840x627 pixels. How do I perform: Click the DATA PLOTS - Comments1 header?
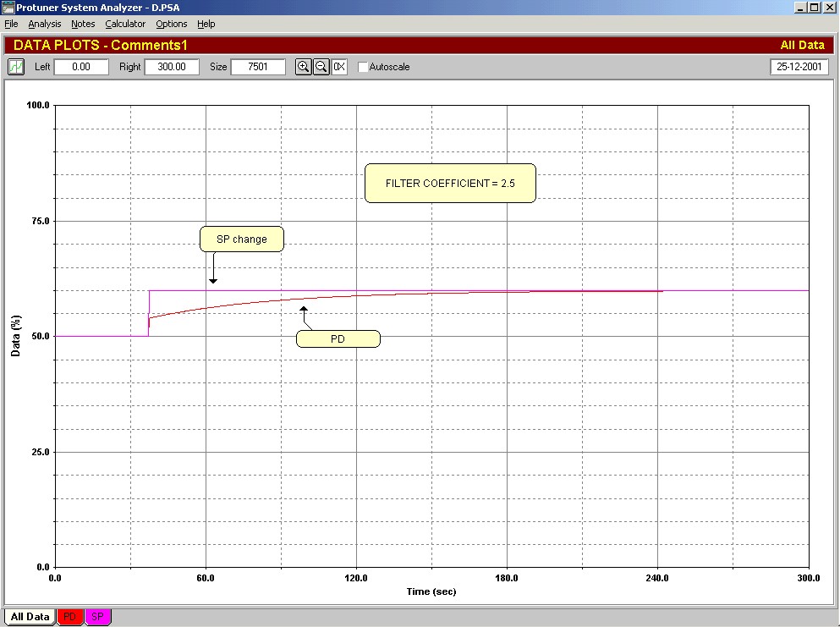tap(100, 45)
